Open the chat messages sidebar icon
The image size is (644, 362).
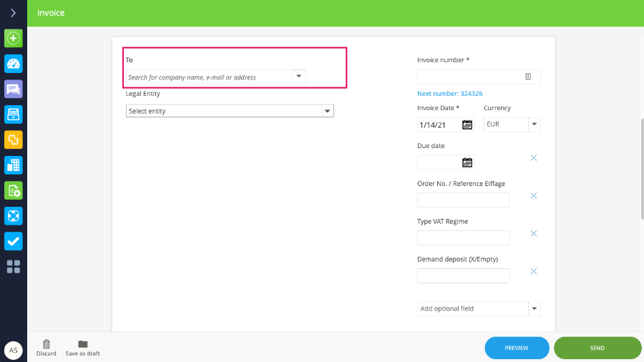14,89
